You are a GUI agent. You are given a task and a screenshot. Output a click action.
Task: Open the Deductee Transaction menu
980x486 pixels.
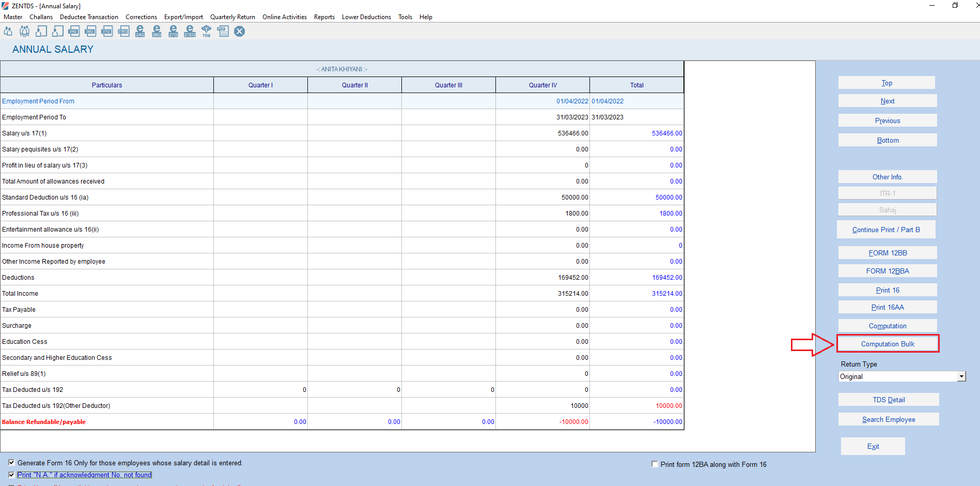point(89,17)
